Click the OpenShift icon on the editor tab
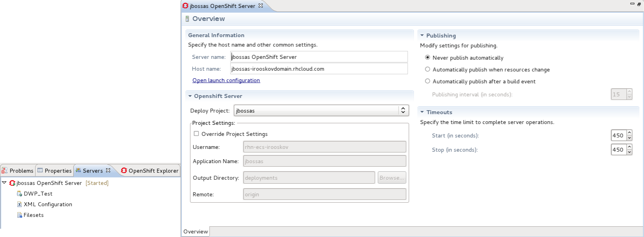Screen dimensions: 644x237 pos(185,6)
